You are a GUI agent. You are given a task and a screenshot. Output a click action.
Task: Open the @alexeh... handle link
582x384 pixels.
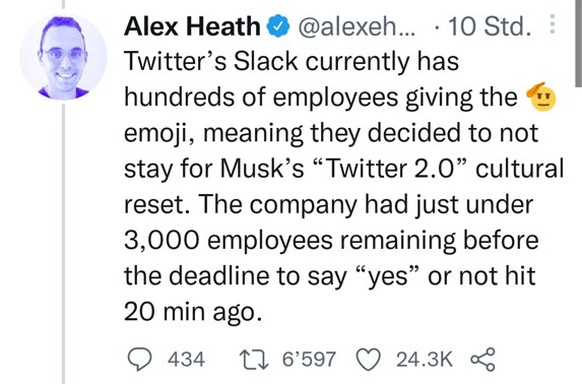point(355,27)
